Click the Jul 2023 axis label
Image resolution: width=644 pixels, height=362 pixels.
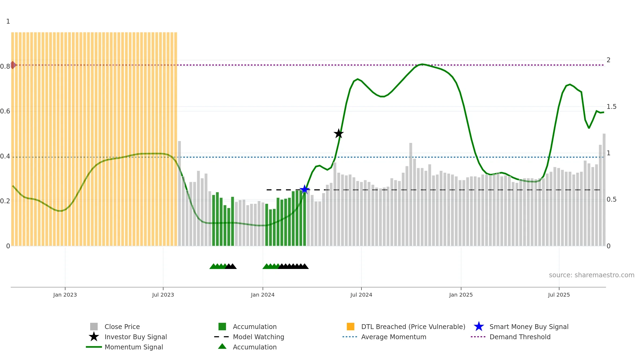(163, 295)
